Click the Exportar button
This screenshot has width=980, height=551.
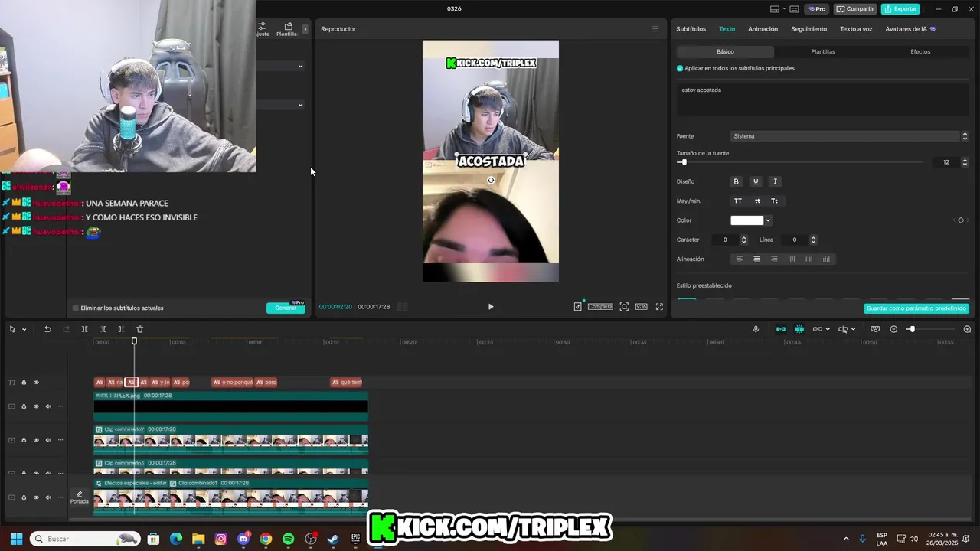pos(900,9)
